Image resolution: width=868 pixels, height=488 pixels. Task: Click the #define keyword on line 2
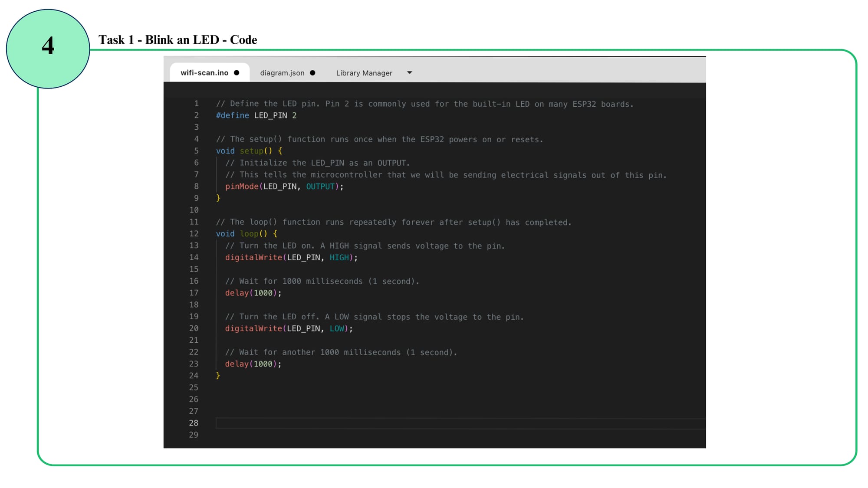233,115
